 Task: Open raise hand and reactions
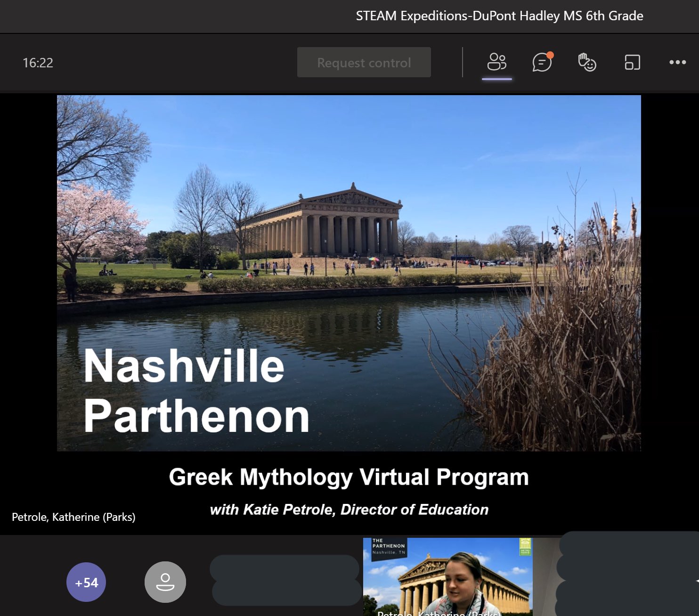(x=587, y=62)
